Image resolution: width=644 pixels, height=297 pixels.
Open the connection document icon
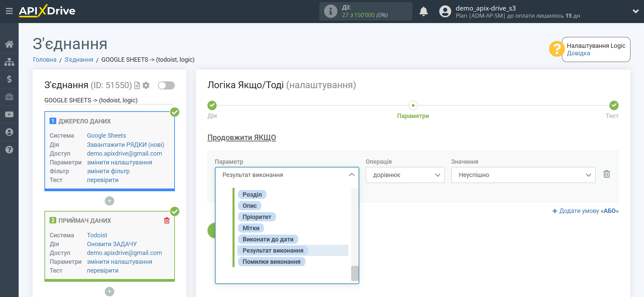coord(137,85)
